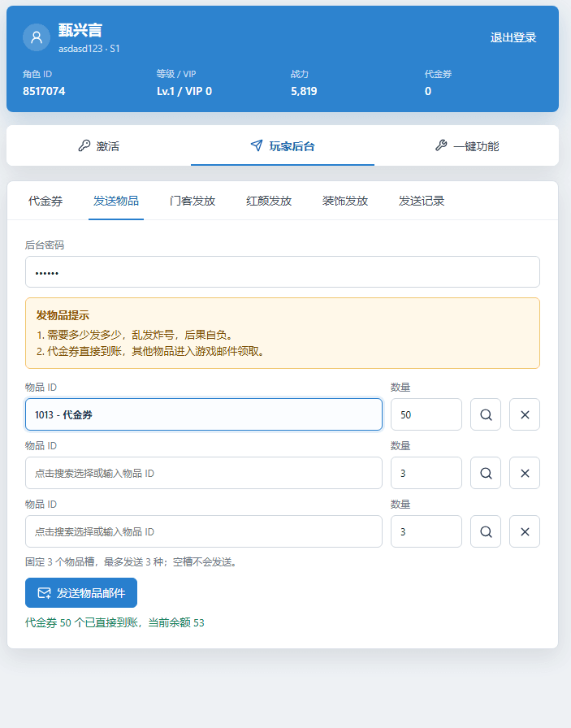Switch to the 激活 tab
Image resolution: width=571 pixels, height=728 pixels.
point(98,145)
